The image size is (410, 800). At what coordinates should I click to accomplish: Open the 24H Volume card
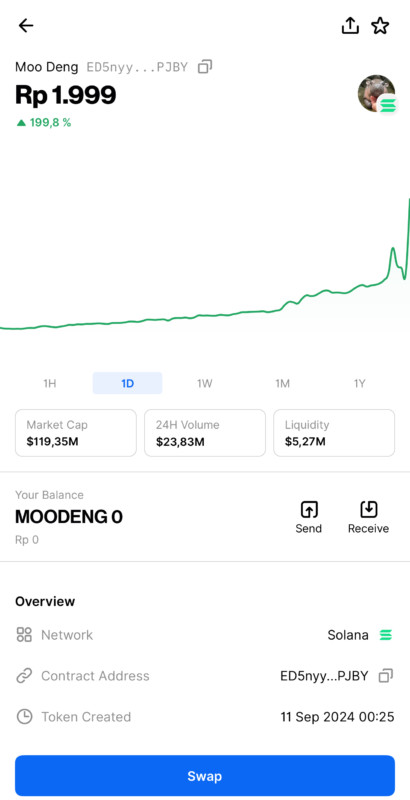pyautogui.click(x=205, y=433)
